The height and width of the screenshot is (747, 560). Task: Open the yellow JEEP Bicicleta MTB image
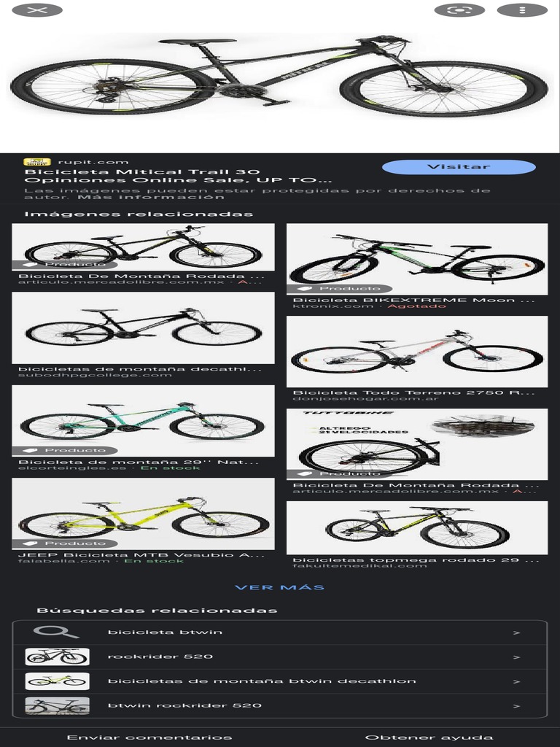pyautogui.click(x=143, y=514)
